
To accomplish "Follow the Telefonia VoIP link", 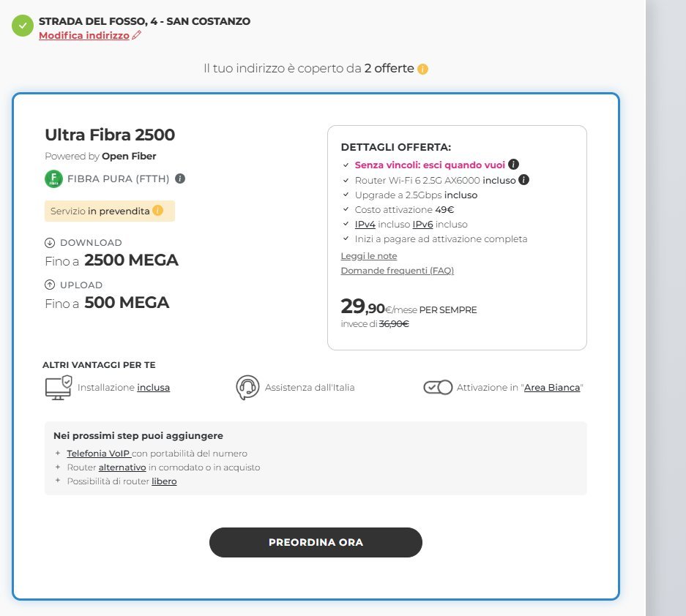I will click(x=98, y=454).
